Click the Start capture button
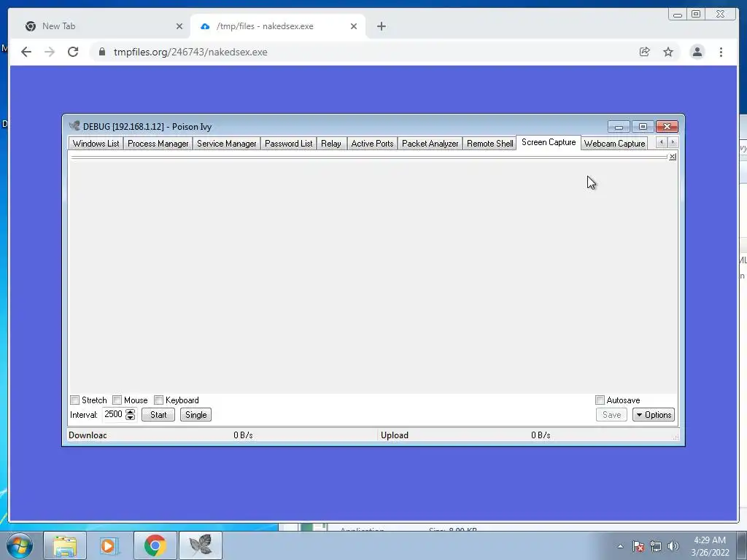 tap(158, 415)
